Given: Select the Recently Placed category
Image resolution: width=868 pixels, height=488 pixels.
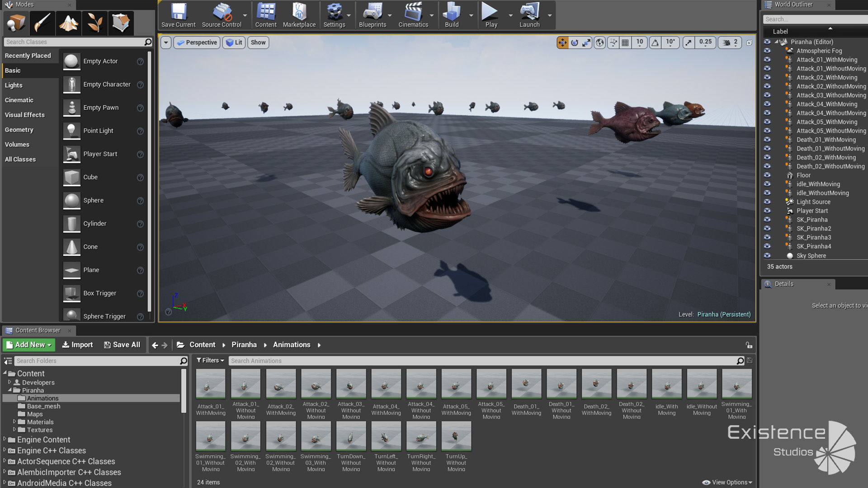Looking at the screenshot, I should (x=28, y=56).
